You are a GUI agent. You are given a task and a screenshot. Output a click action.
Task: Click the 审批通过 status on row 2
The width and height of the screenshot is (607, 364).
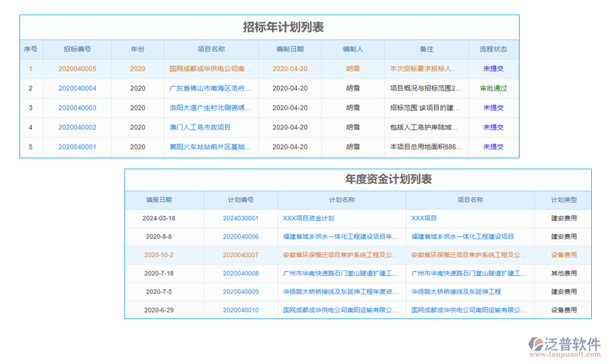point(493,88)
